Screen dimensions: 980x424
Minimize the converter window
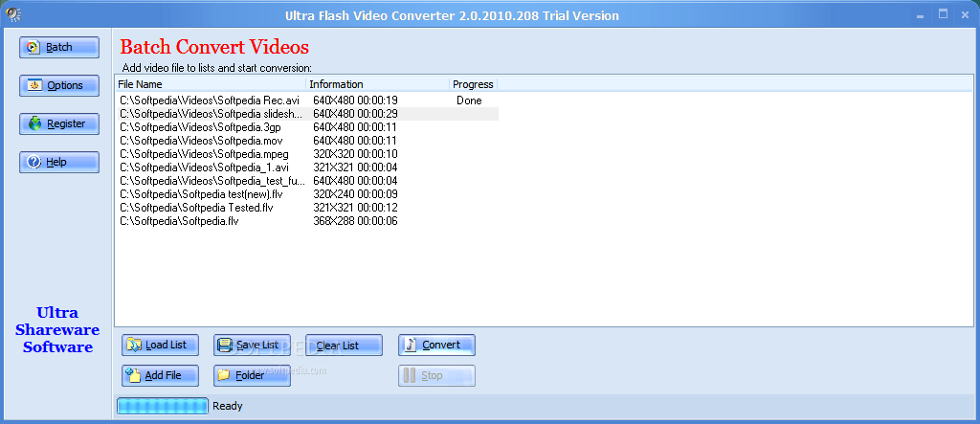pyautogui.click(x=922, y=15)
